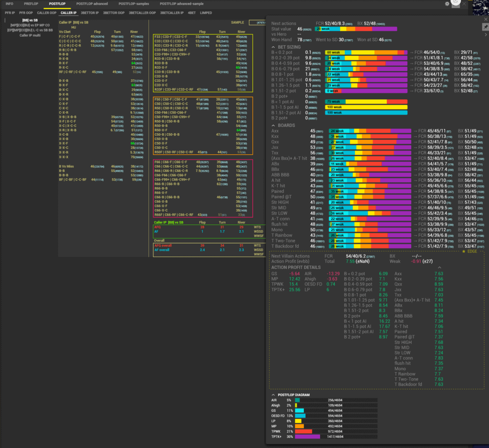Click the B 0.6-0.79 pot row in BET SIZING
Image resolution: width=489 pixels, height=448 pixels.
coord(375,69)
